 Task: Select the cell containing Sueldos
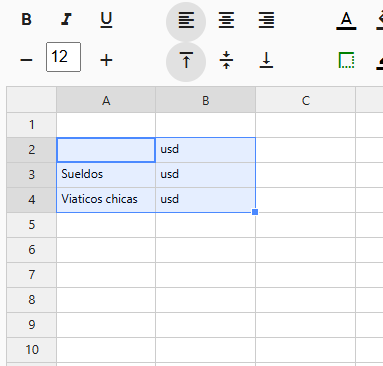[106, 175]
